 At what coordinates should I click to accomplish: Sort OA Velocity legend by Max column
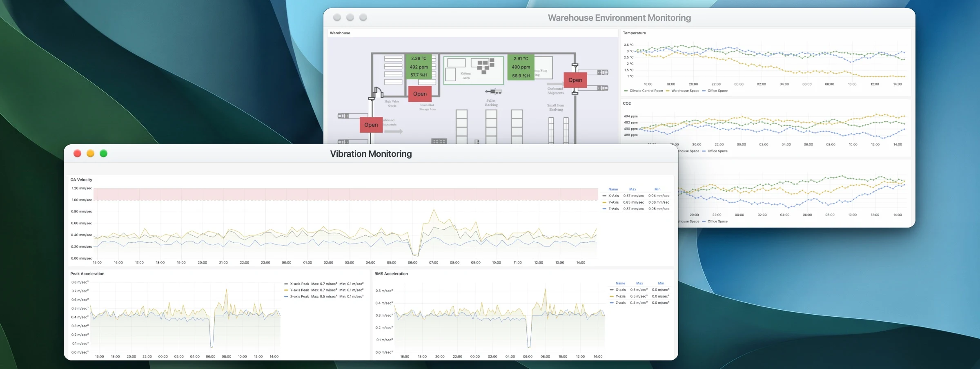click(x=633, y=189)
